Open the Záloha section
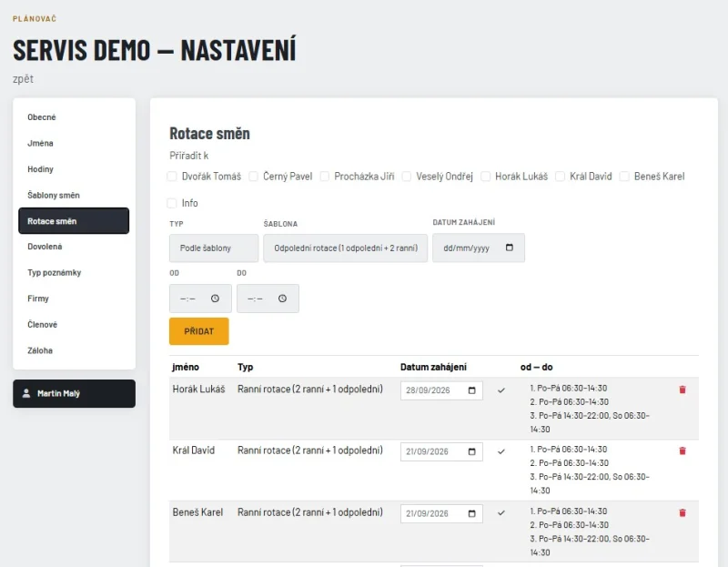 click(x=74, y=350)
